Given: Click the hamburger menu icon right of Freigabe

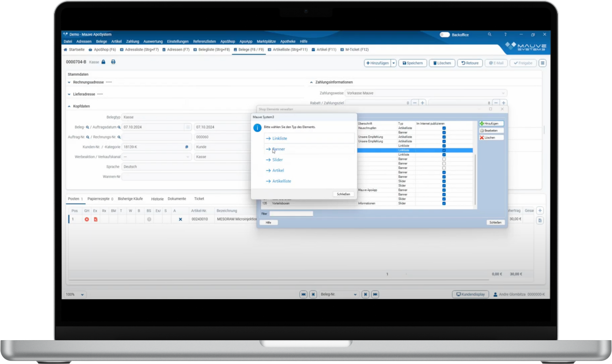Looking at the screenshot, I should (x=542, y=63).
